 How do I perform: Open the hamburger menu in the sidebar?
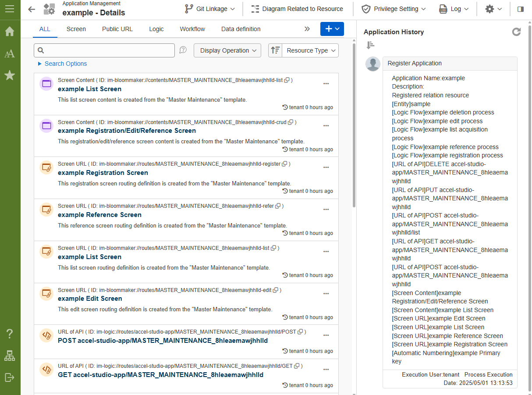click(10, 9)
